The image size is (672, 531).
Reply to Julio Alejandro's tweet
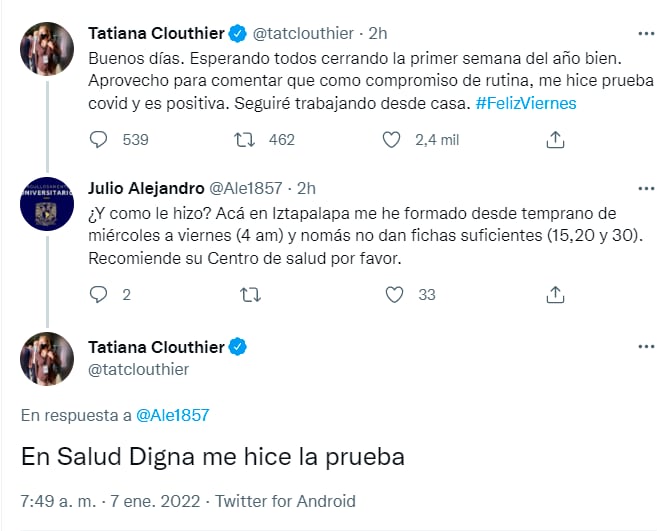pos(99,294)
